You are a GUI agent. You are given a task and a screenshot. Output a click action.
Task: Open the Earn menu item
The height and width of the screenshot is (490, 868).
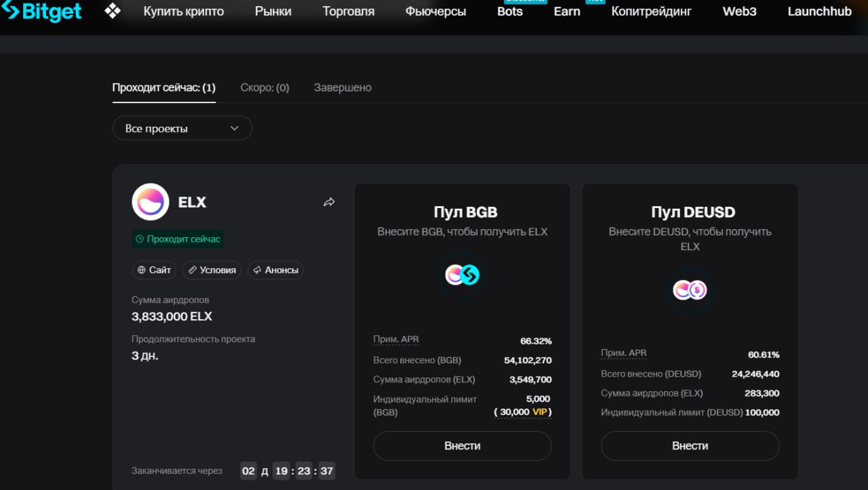pyautogui.click(x=567, y=12)
